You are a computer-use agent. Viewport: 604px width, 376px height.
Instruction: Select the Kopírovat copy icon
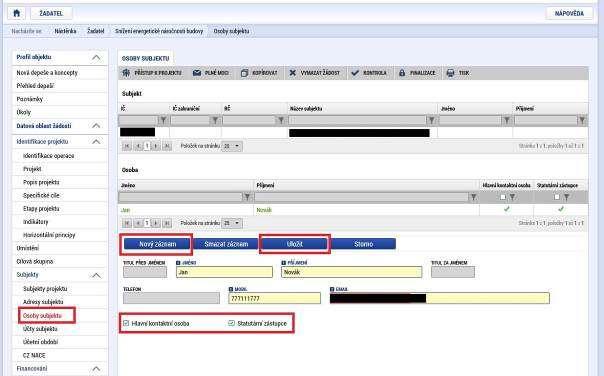[244, 73]
